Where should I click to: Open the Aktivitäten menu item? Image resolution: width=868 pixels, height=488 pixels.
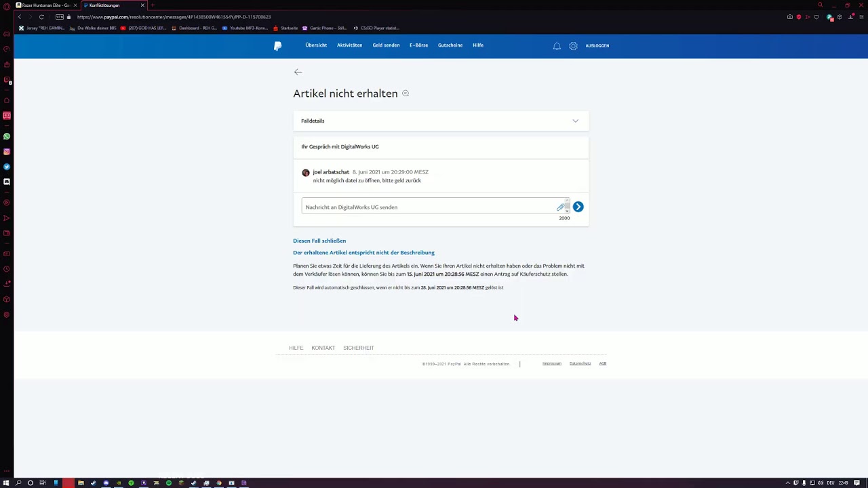pos(349,45)
